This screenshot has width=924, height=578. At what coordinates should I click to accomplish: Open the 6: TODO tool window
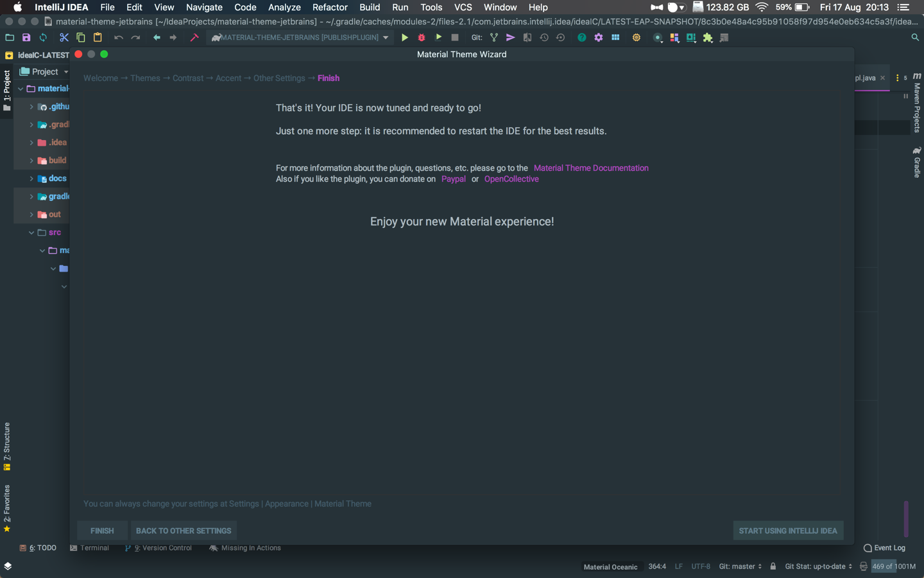38,548
